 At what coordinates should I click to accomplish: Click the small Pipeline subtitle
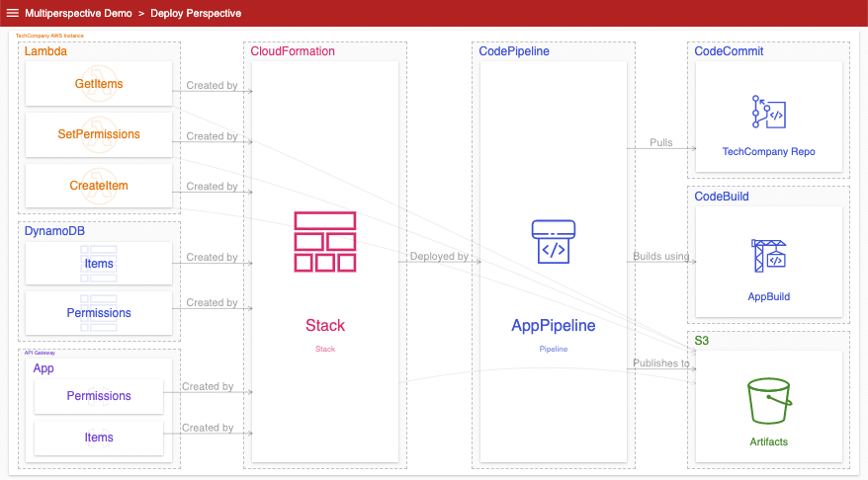[x=553, y=349]
